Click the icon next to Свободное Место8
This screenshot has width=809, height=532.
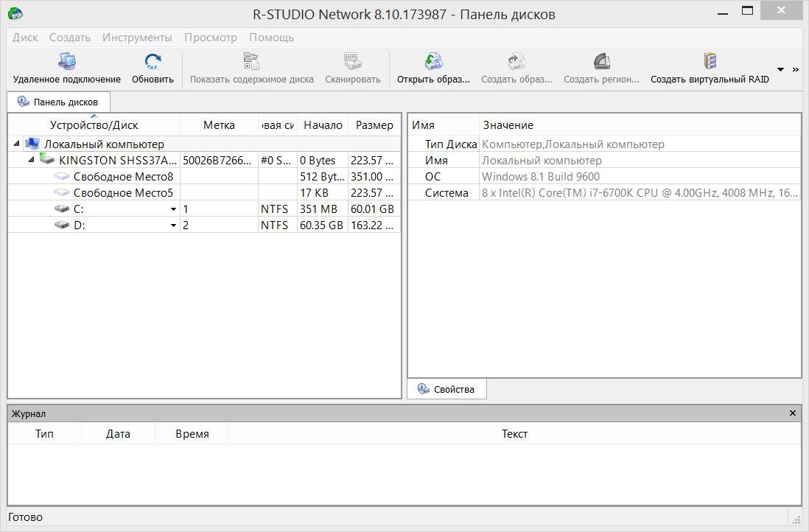click(61, 176)
